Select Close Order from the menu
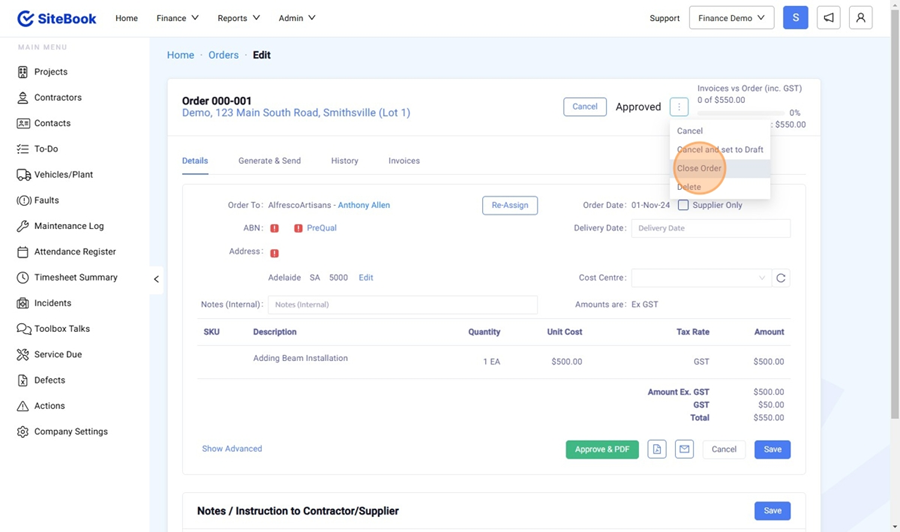The image size is (900, 532). pyautogui.click(x=699, y=168)
